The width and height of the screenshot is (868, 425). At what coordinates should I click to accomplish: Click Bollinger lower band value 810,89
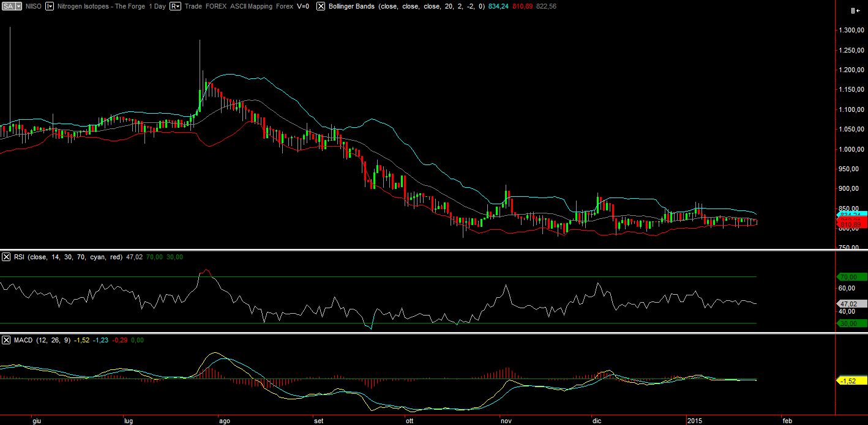click(x=522, y=6)
